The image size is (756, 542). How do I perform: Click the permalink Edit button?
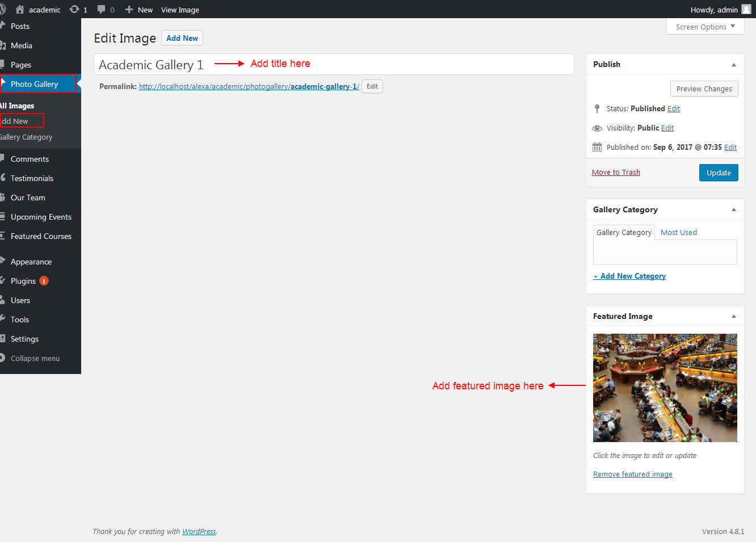click(x=372, y=86)
